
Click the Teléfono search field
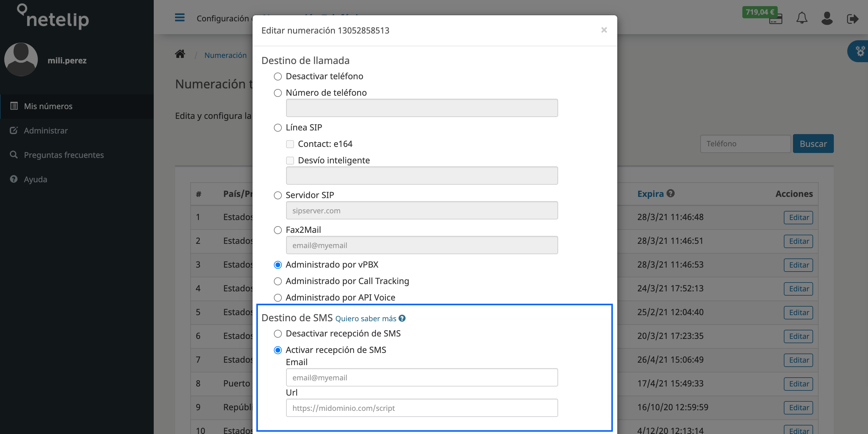(x=745, y=144)
